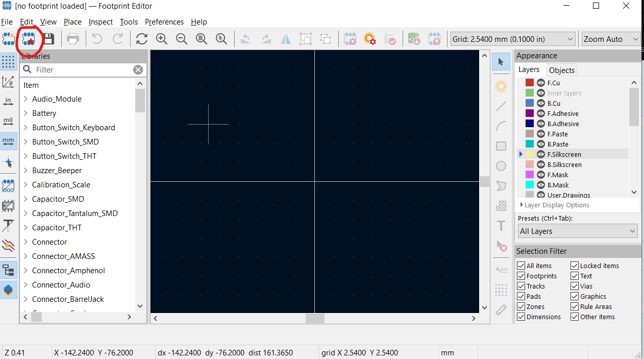Click the Print icon
This screenshot has width=644, height=359.
pos(73,39)
